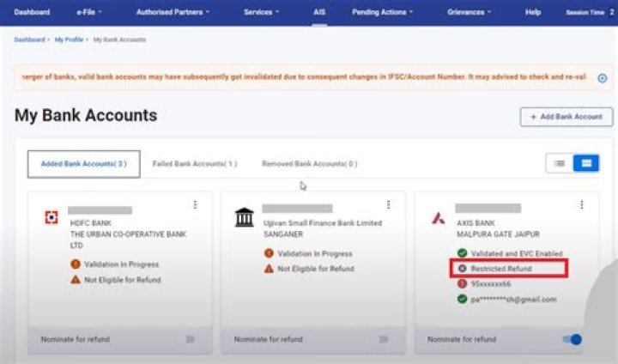
Task: Click the Ujjivan Small Finance Bank logo
Action: tap(245, 217)
